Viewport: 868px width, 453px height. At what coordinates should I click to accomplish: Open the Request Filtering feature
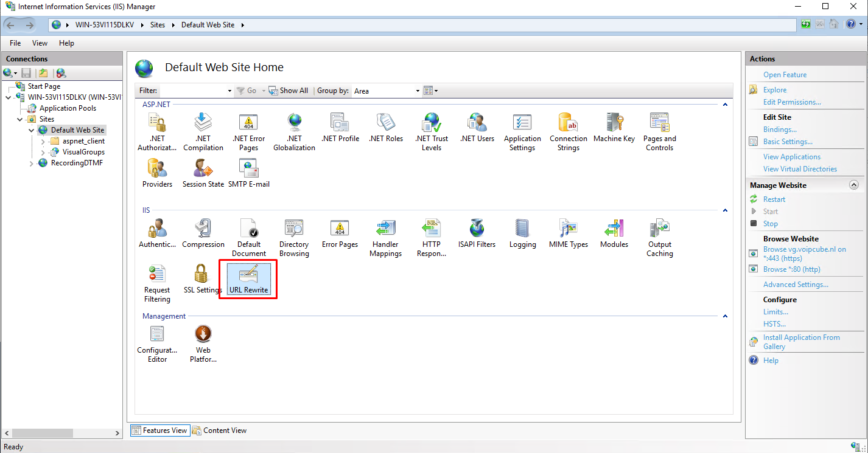tap(157, 283)
